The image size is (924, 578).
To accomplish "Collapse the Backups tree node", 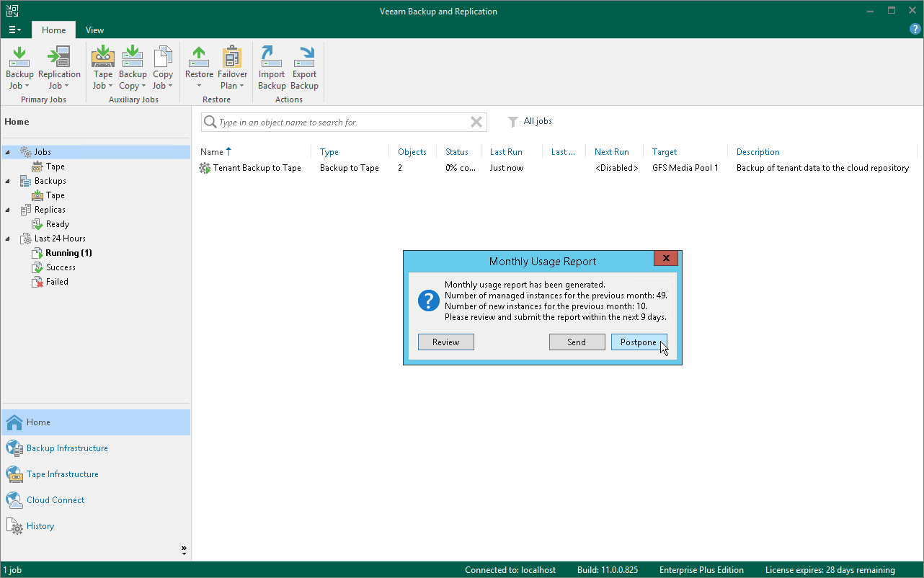I will 7,181.
